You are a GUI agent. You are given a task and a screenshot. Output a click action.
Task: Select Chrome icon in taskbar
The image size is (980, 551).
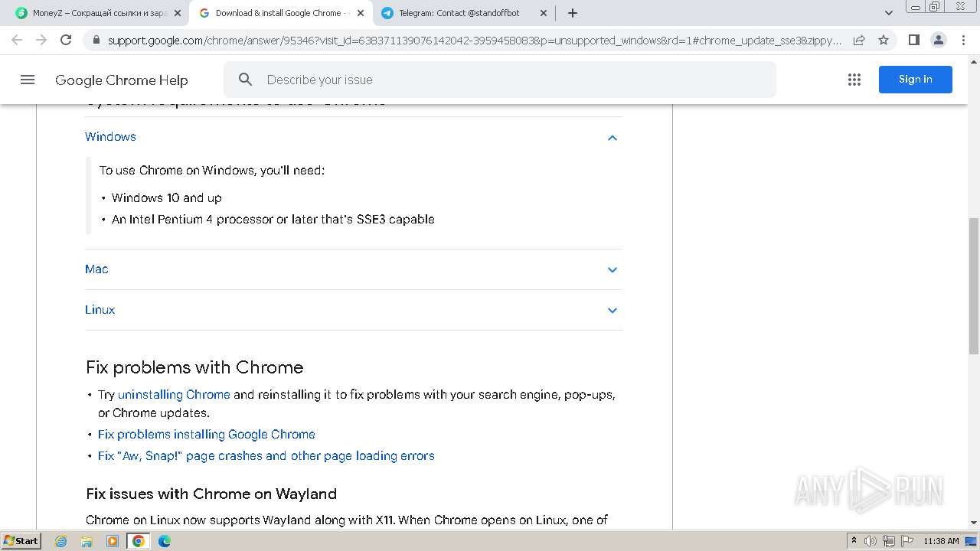pyautogui.click(x=139, y=541)
